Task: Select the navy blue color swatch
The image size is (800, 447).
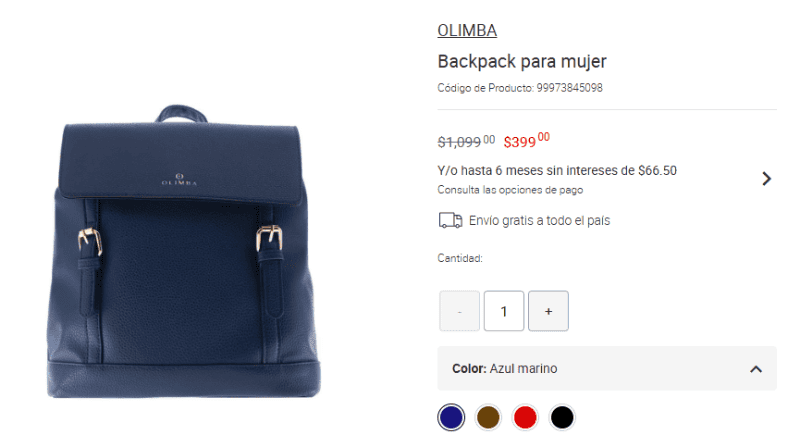Action: [x=451, y=417]
